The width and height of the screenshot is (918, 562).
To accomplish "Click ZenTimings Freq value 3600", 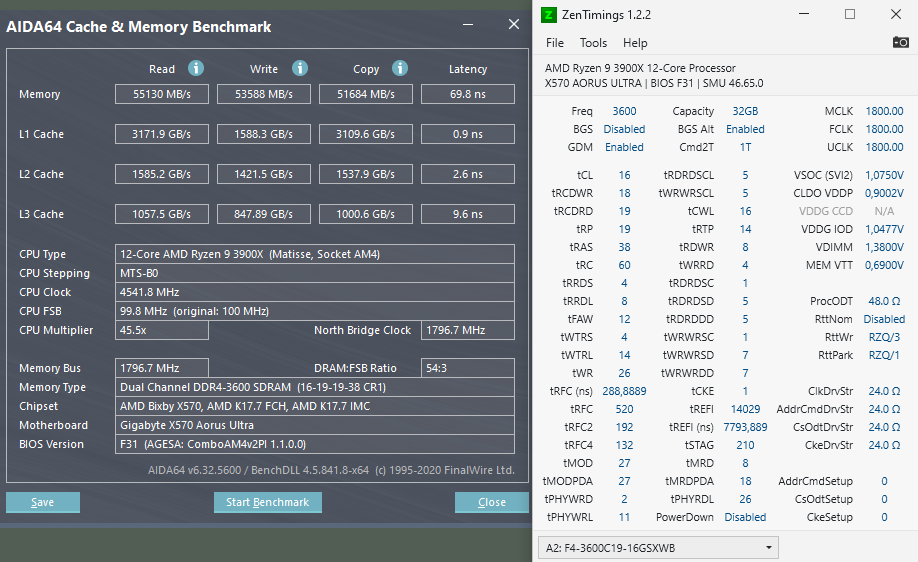I will [624, 111].
